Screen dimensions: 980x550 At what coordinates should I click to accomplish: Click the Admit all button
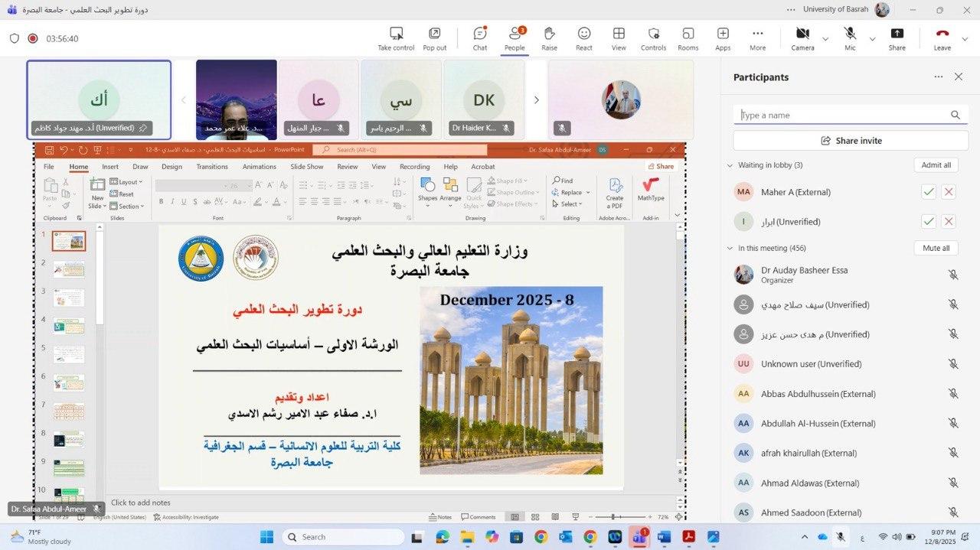pos(936,165)
